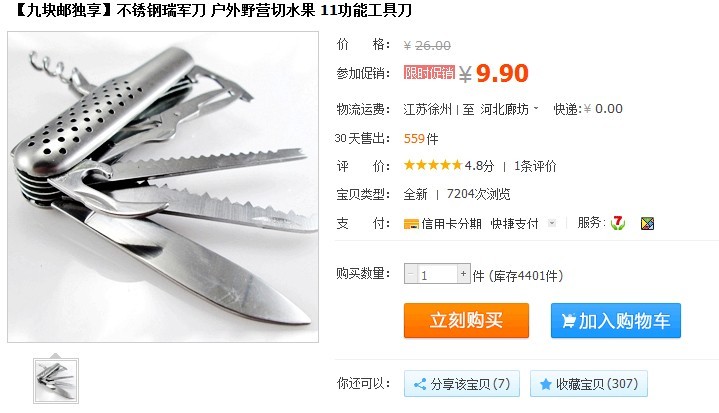Click the 分享该宝贝 share button

coord(462,384)
